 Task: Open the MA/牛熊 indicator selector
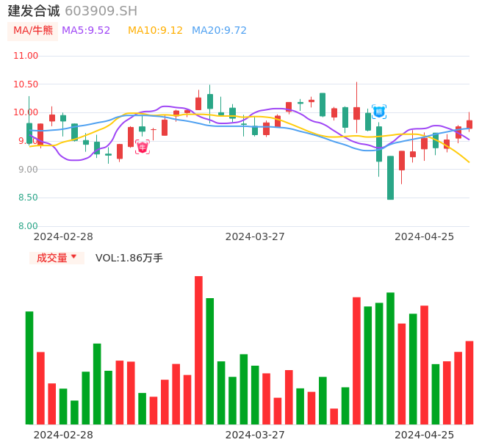(33, 31)
